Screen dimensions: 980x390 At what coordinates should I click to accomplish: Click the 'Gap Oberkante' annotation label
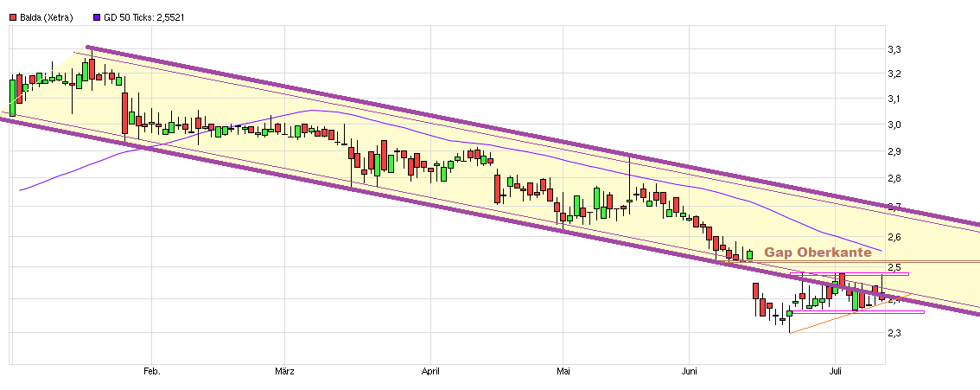pyautogui.click(x=818, y=253)
